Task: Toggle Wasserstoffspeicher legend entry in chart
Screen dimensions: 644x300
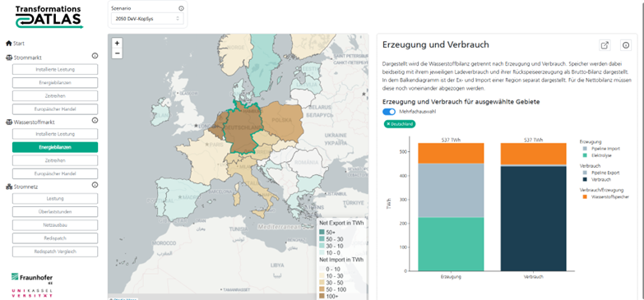Action: pos(606,197)
